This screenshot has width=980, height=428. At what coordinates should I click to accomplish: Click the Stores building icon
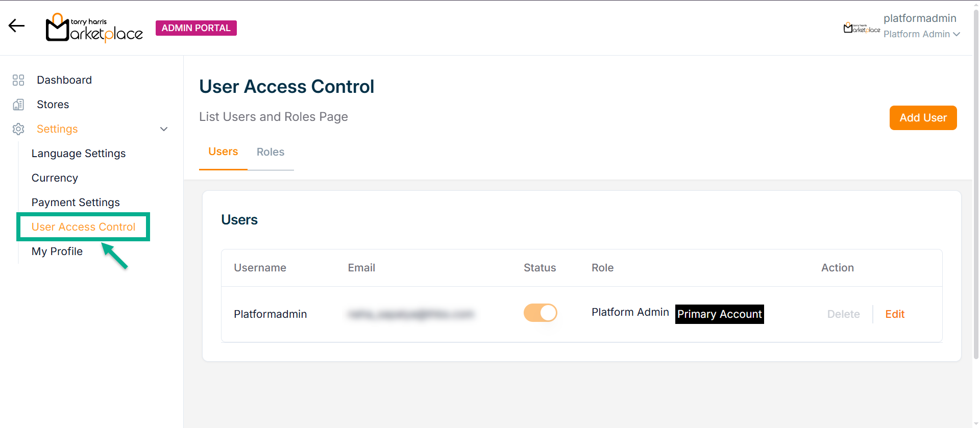[18, 105]
